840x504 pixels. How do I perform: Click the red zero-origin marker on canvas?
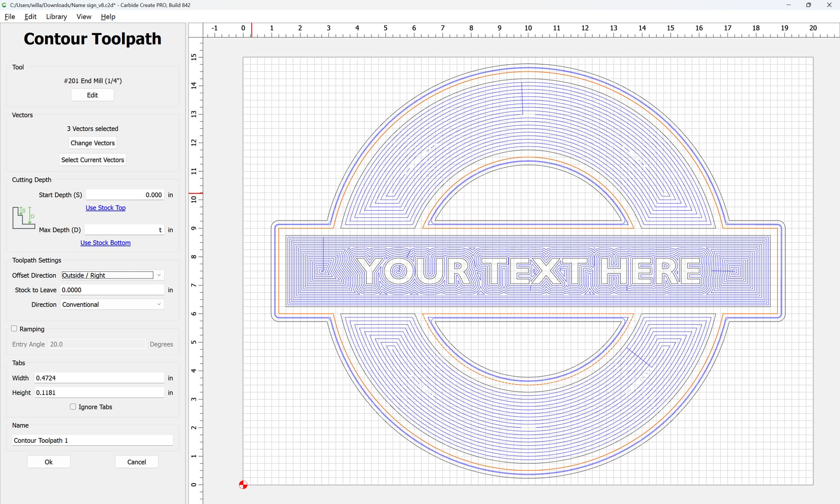(x=243, y=485)
